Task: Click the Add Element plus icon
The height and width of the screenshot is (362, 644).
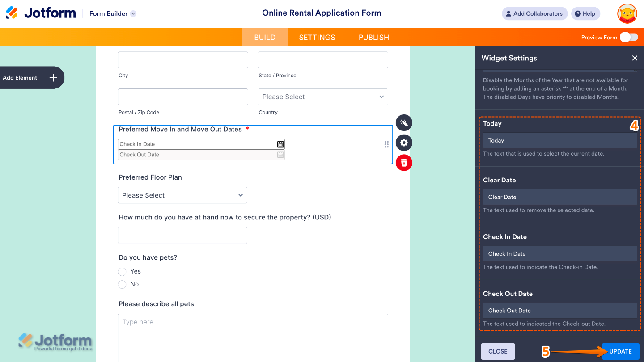Action: (53, 77)
